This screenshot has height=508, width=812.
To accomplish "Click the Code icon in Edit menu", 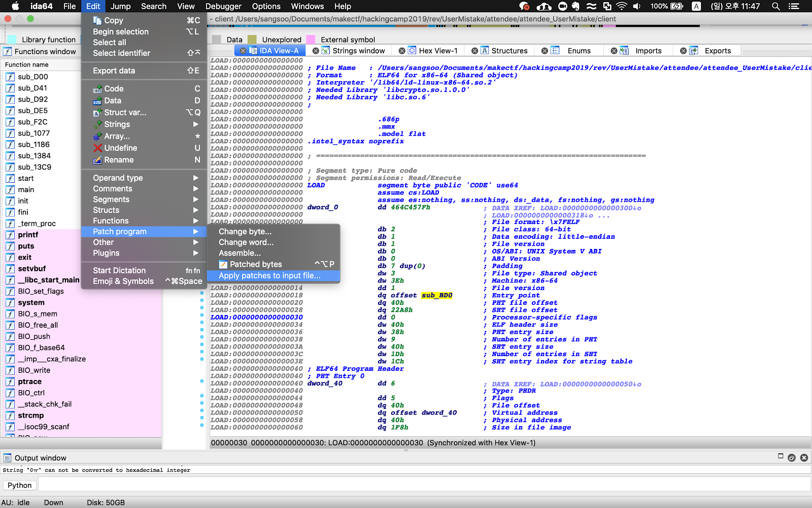I will (x=97, y=89).
